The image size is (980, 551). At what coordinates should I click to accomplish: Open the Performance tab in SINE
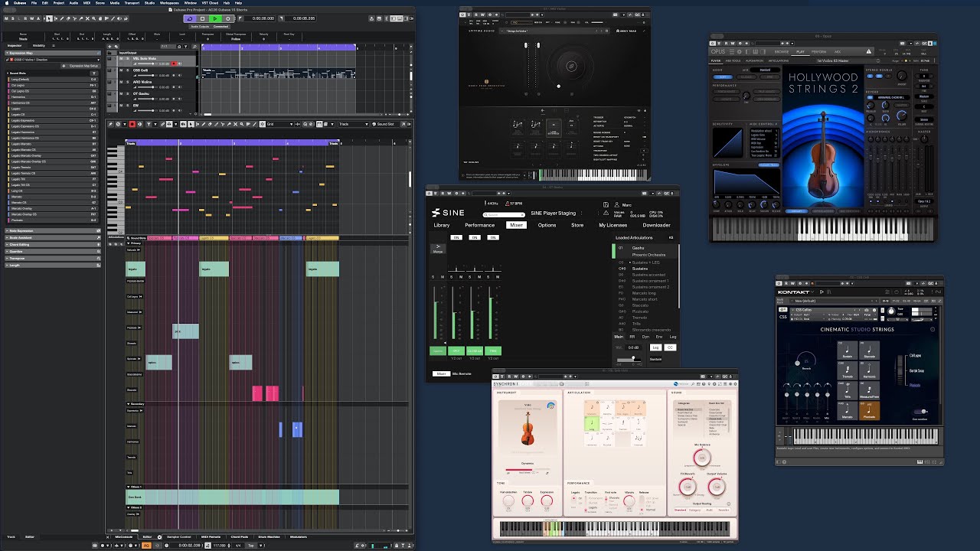click(480, 225)
